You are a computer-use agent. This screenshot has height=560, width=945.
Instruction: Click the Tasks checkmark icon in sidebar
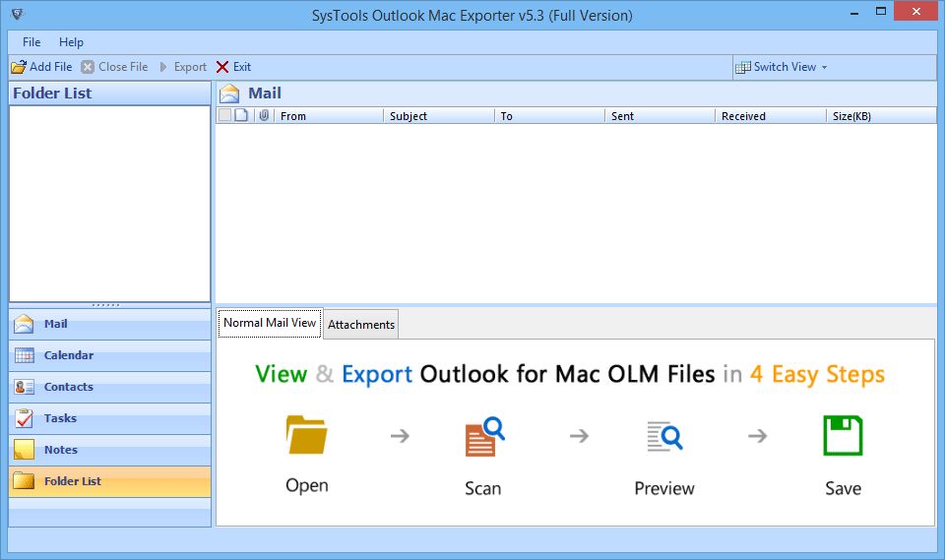[x=24, y=417]
